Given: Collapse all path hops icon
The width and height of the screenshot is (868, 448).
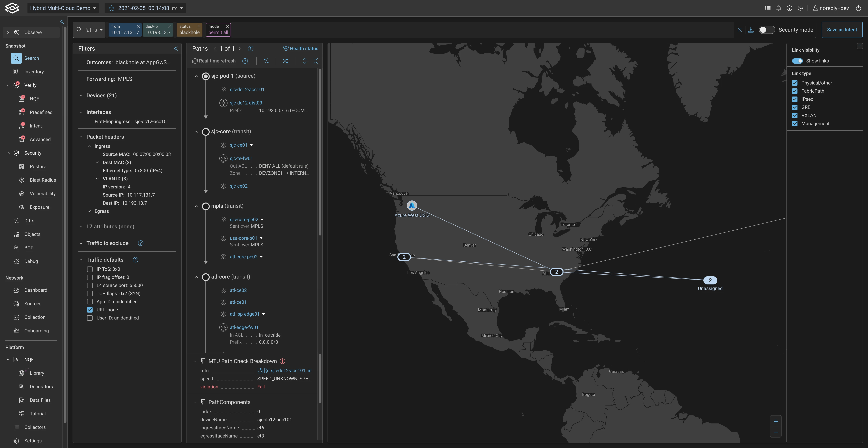Looking at the screenshot, I should pos(315,61).
